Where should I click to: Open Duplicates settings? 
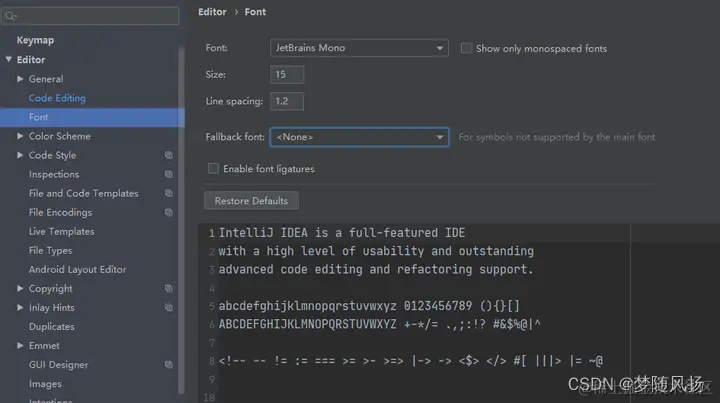(x=51, y=327)
